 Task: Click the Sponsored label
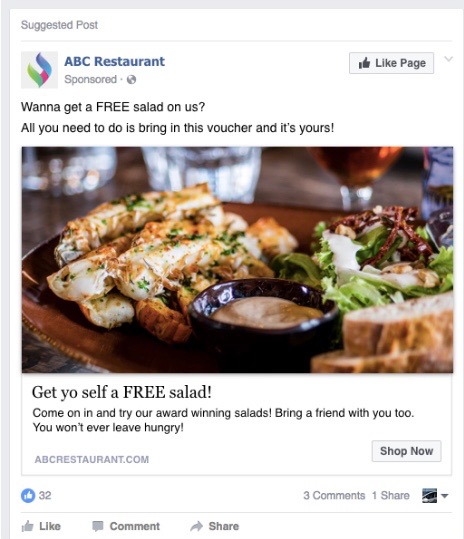tap(91, 79)
